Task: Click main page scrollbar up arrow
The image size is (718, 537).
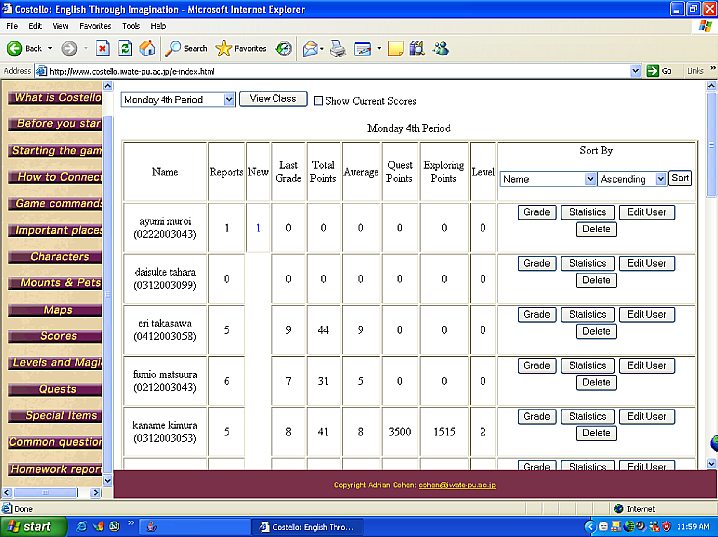Action: [x=711, y=86]
